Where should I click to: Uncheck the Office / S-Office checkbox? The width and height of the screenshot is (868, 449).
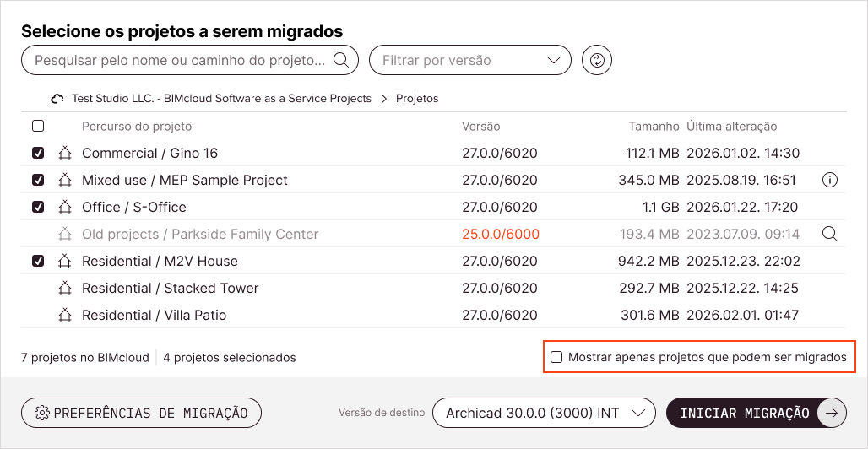(38, 207)
